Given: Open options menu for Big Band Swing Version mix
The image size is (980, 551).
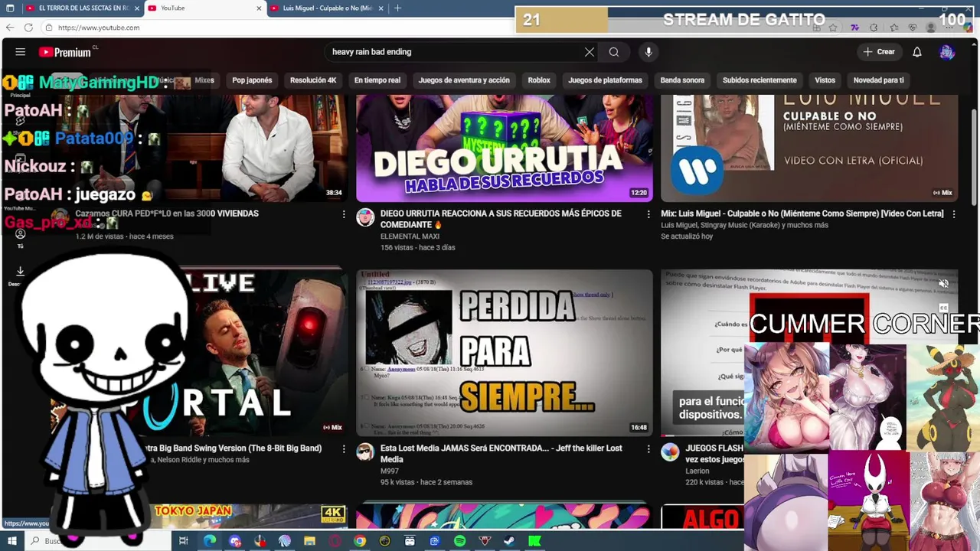Looking at the screenshot, I should 343,448.
